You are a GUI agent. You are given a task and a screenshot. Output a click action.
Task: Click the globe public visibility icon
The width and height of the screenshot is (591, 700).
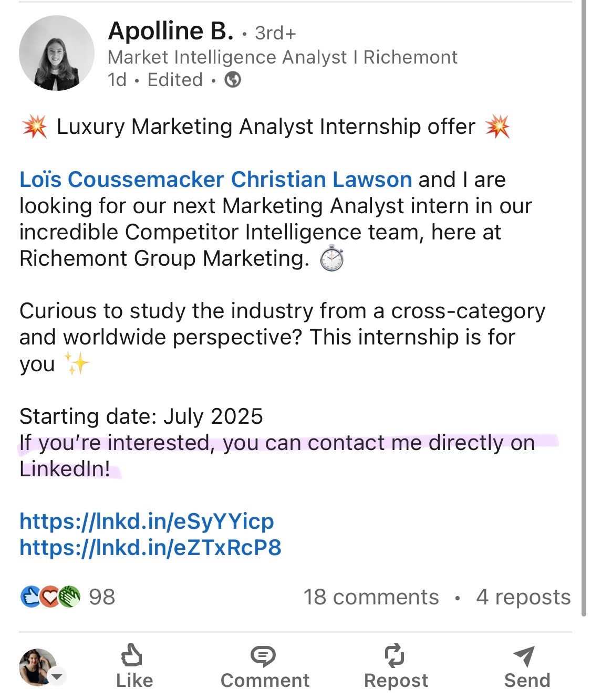click(233, 80)
